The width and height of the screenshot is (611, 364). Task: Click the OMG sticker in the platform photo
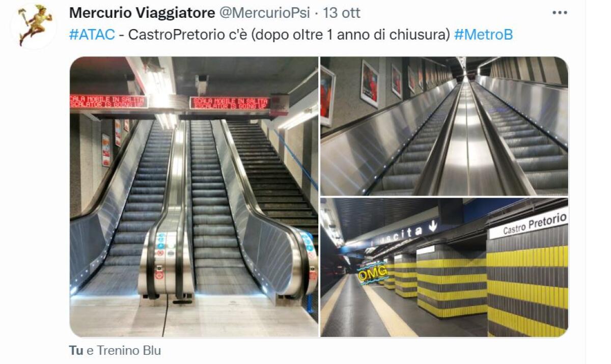[x=373, y=273]
